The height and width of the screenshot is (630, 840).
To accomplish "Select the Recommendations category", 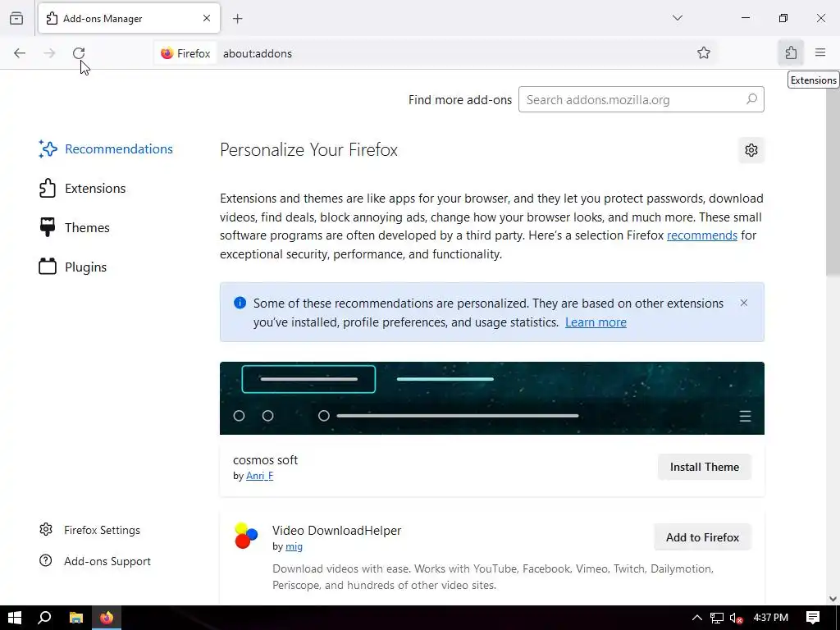I will click(106, 149).
